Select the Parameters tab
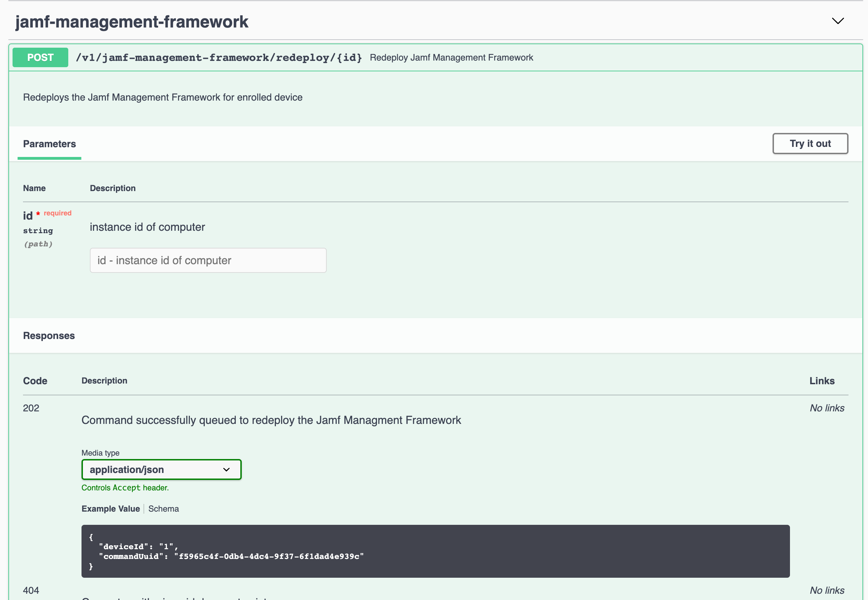The image size is (868, 600). click(49, 144)
